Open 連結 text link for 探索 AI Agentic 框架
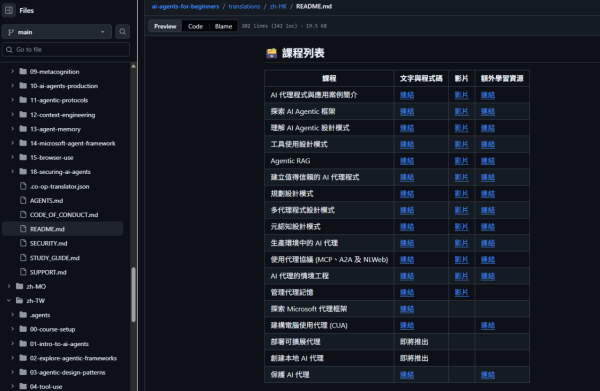 point(407,111)
